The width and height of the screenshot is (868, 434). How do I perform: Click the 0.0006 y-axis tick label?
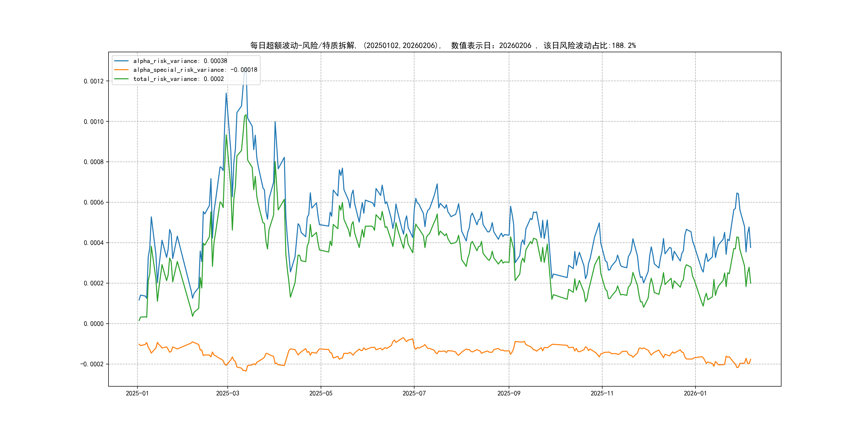pyautogui.click(x=94, y=203)
